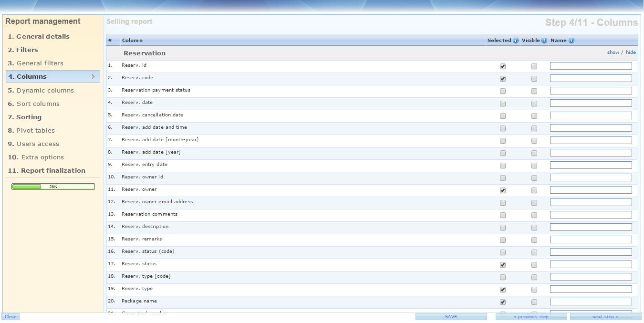Enable Selected for Reservation payment status
This screenshot has width=644, height=323.
503,91
